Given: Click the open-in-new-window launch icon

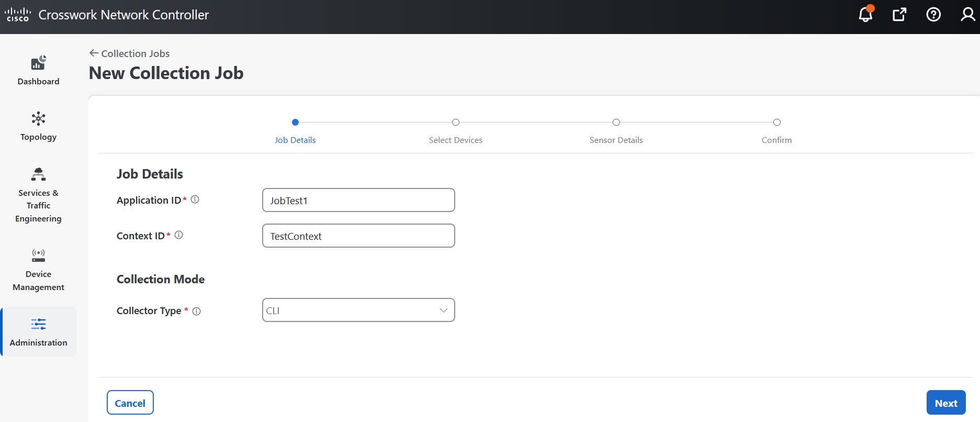Looking at the screenshot, I should click(x=899, y=14).
